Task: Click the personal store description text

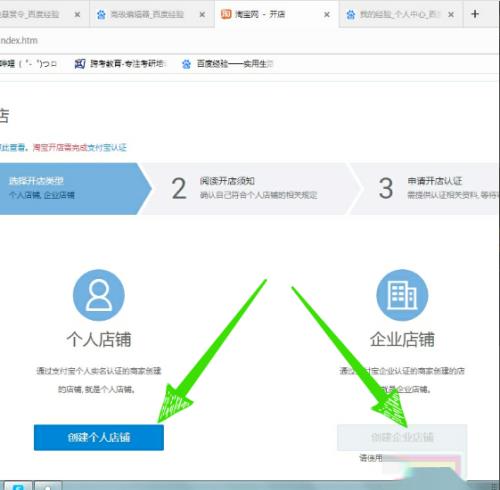Action: [x=99, y=380]
